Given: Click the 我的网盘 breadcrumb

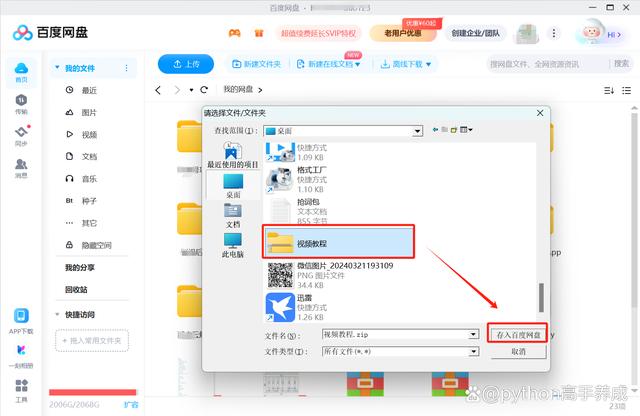Looking at the screenshot, I should pyautogui.click(x=238, y=89).
